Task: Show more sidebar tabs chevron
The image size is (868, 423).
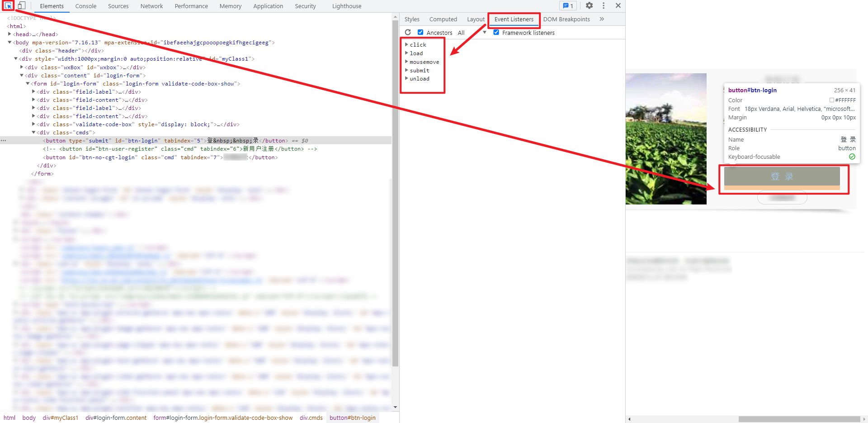Action: point(602,19)
